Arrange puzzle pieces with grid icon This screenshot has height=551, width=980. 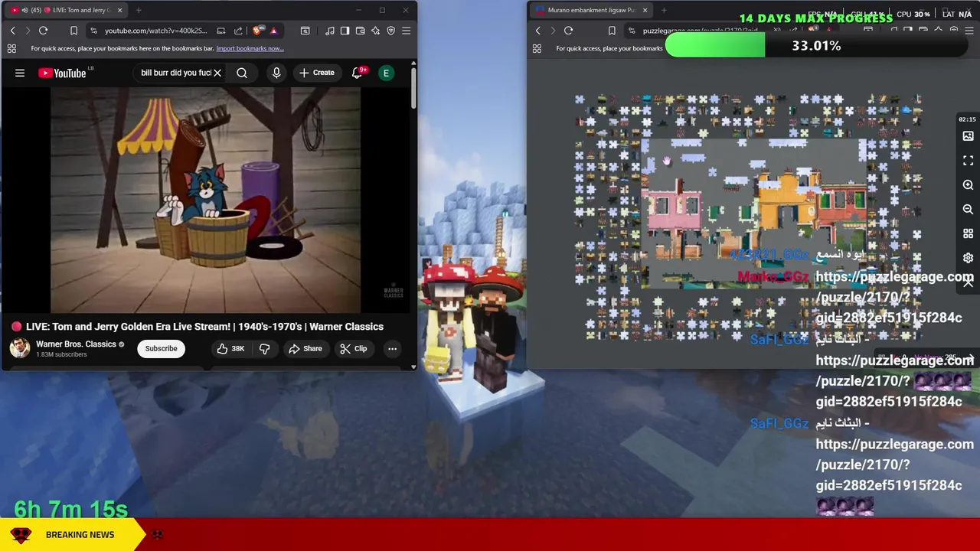click(x=968, y=233)
